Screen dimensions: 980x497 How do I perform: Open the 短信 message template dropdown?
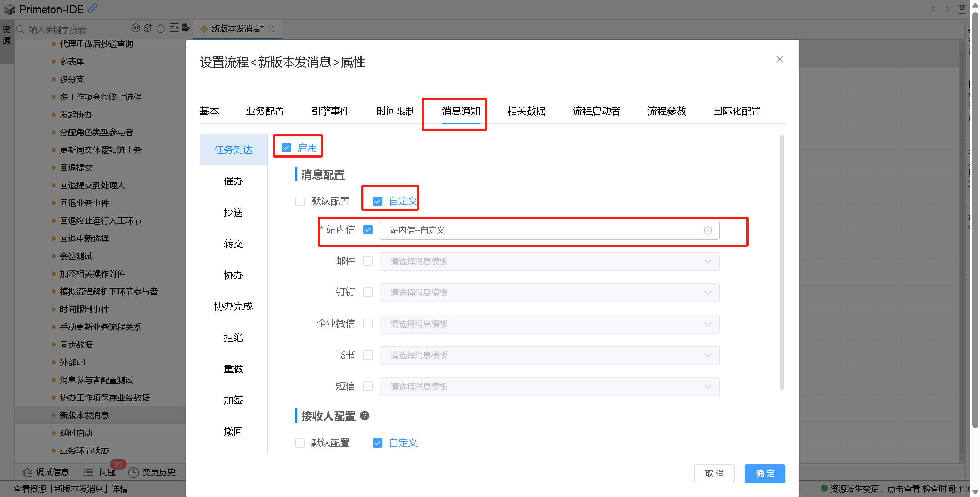click(549, 387)
